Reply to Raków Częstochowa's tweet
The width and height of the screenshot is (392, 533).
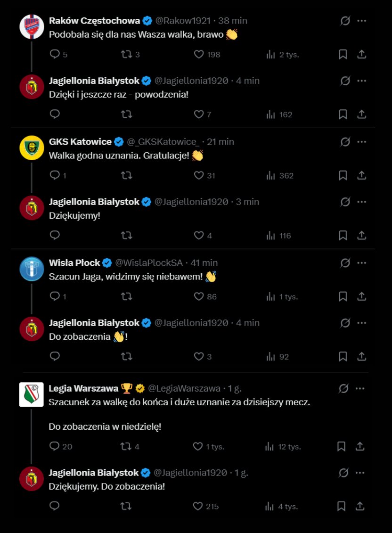click(x=55, y=54)
